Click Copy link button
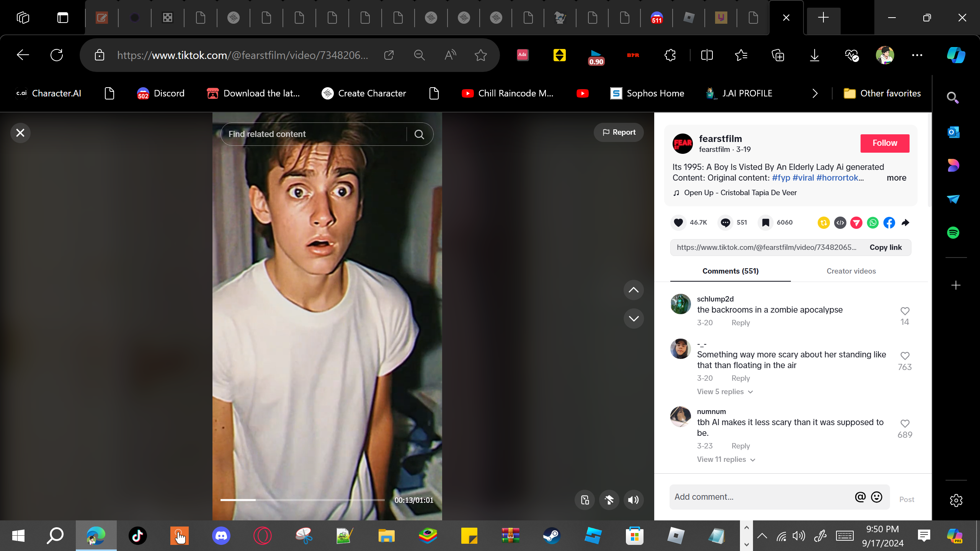Screen dimensions: 980x551 pyautogui.click(x=885, y=247)
